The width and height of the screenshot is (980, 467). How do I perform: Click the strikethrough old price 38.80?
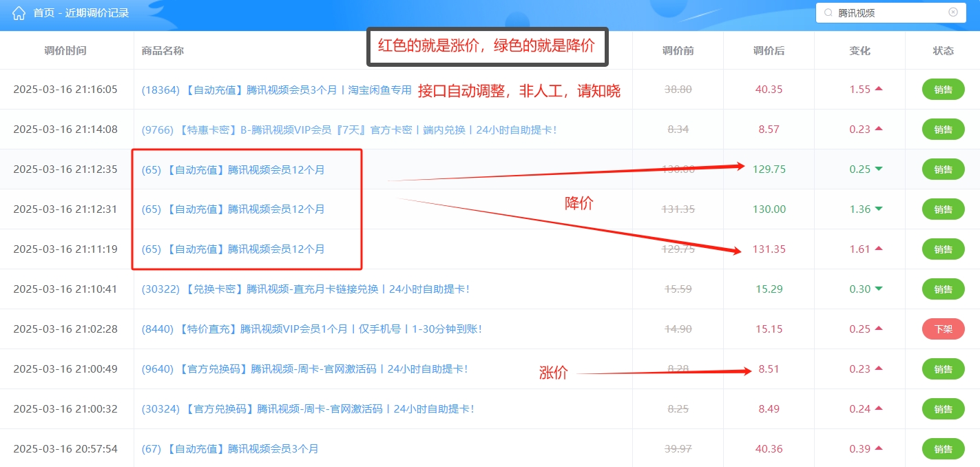[x=678, y=90]
